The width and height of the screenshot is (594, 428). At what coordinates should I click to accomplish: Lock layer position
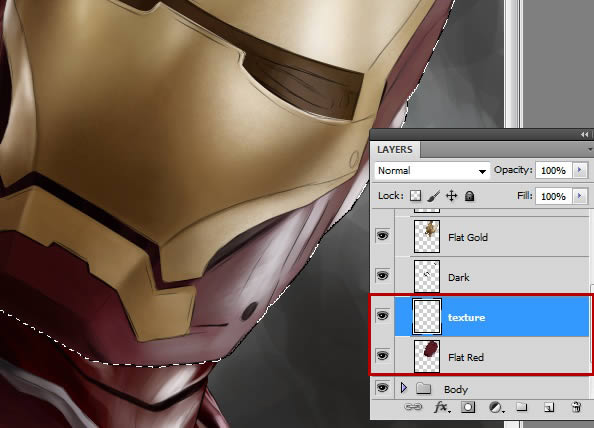[x=452, y=196]
